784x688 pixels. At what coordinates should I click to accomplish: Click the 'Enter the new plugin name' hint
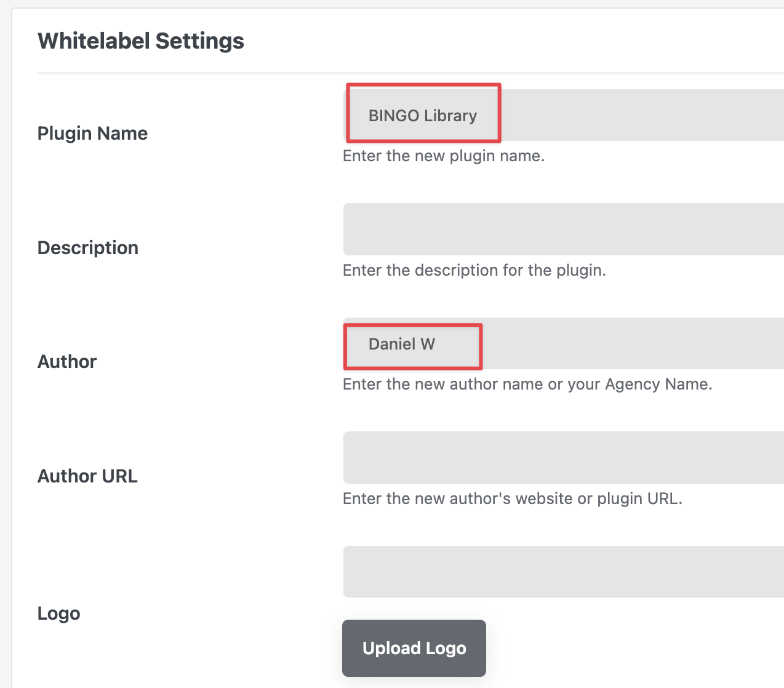click(x=444, y=156)
